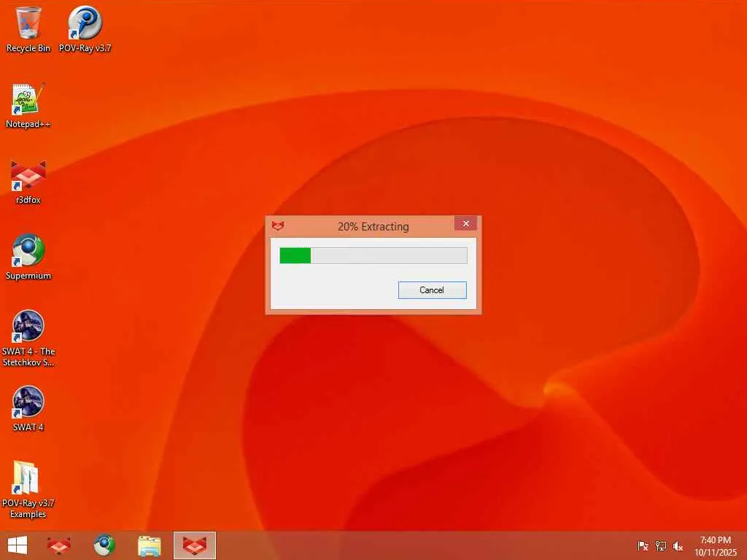
Task: Show the clock and date 7:40 PM
Action: click(x=715, y=546)
